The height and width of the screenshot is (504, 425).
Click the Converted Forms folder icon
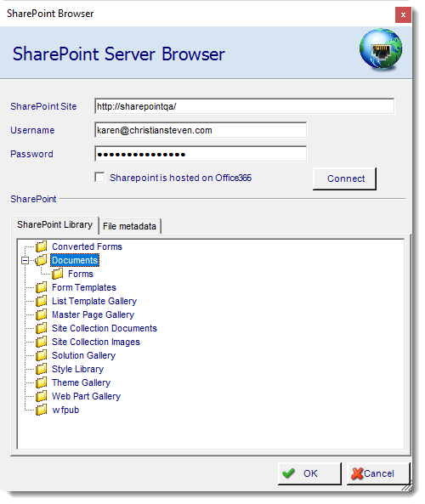41,246
